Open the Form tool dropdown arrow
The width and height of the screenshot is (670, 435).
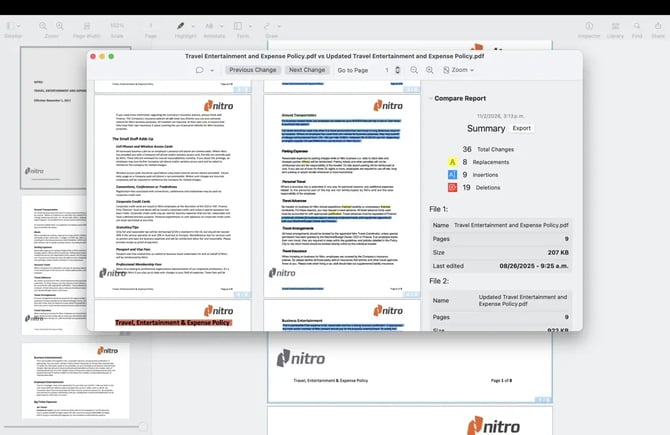tap(250, 26)
